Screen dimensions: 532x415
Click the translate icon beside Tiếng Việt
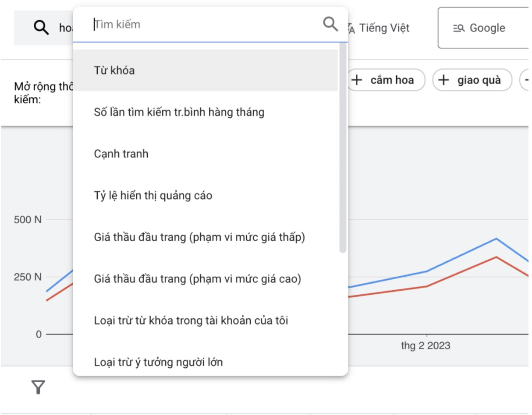point(351,28)
